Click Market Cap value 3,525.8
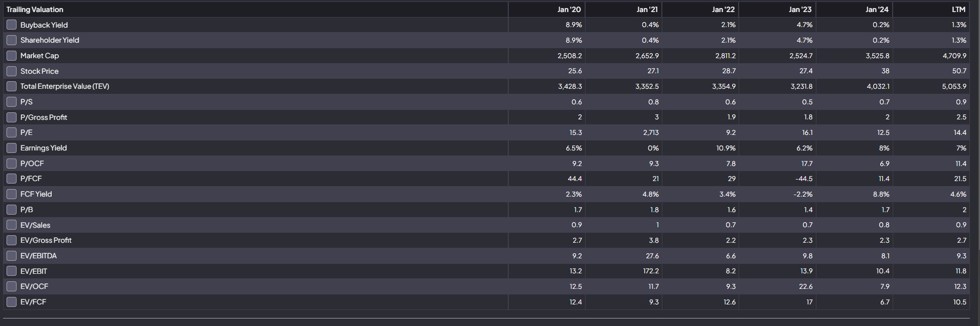 pyautogui.click(x=878, y=56)
